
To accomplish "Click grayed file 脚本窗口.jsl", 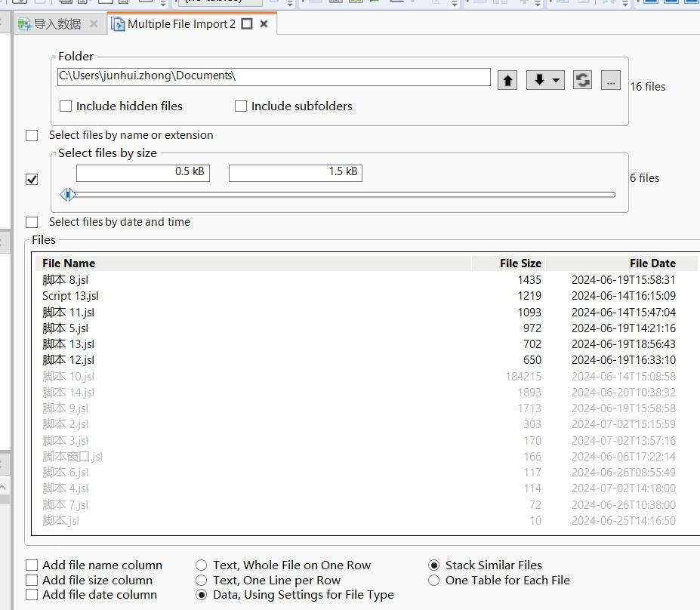I will pyautogui.click(x=72, y=457).
